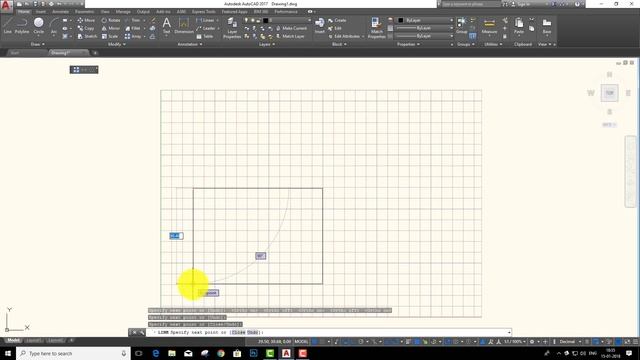The width and height of the screenshot is (640, 360).
Task: Insert a Table annotation
Action: (x=205, y=36)
